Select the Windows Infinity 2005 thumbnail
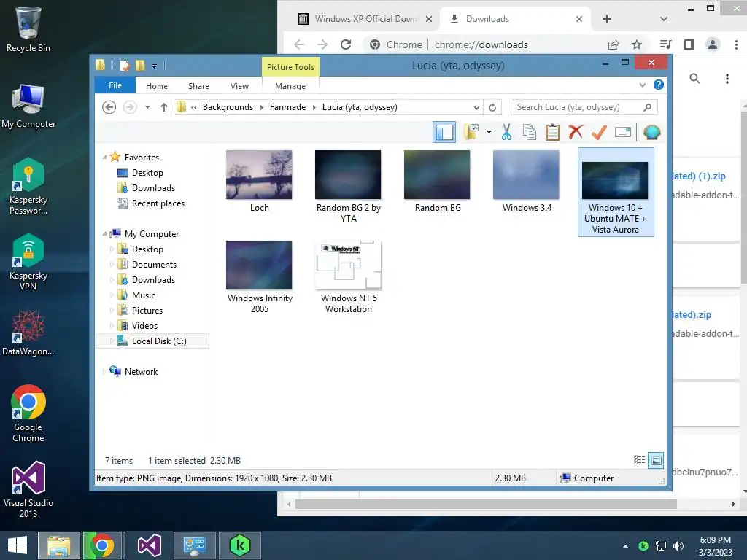The height and width of the screenshot is (560, 747). [x=259, y=265]
